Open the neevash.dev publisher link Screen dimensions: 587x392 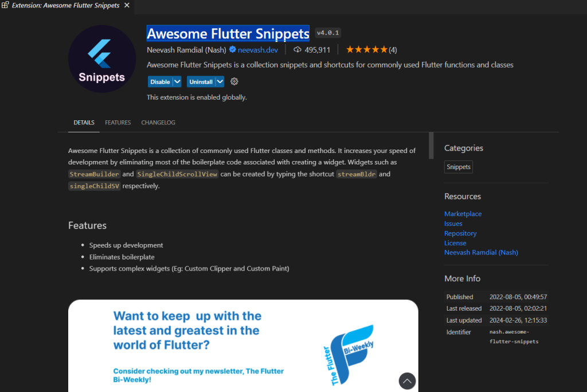click(258, 50)
